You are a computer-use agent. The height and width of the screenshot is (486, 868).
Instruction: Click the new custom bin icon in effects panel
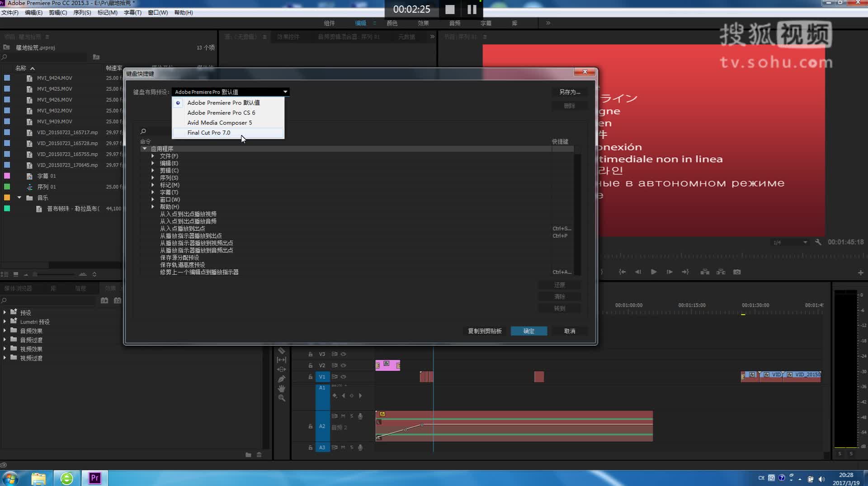point(248,455)
